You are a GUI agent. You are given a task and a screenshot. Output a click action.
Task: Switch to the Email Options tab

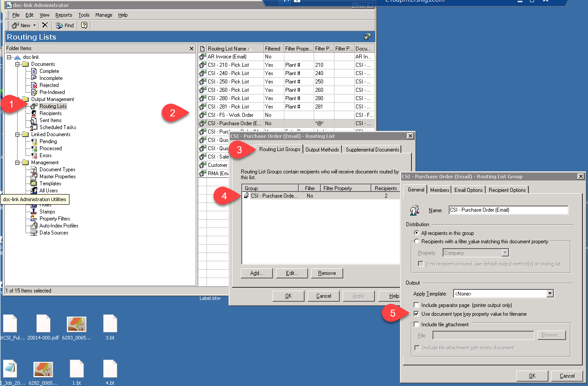pos(468,190)
